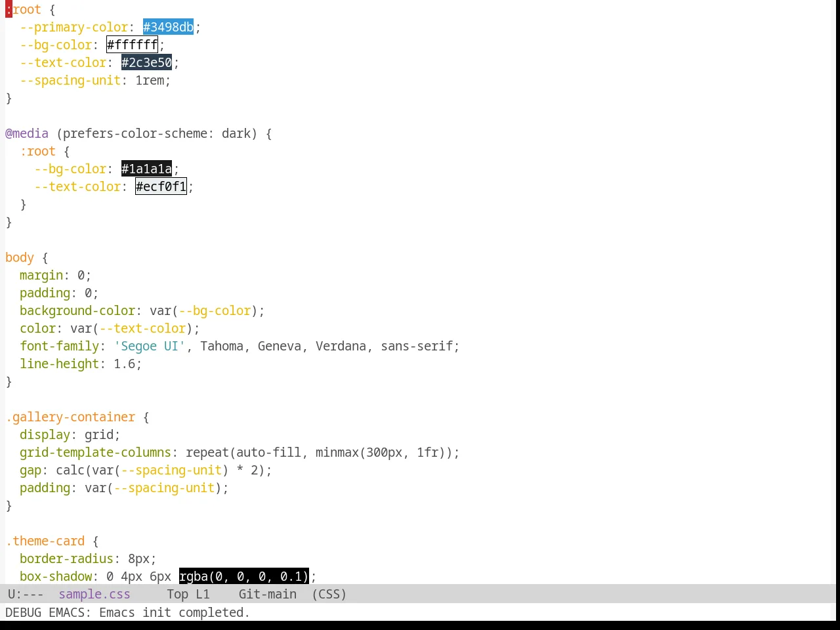
Task: Click '--bg-color' in the dark media block
Action: pyautogui.click(x=70, y=169)
